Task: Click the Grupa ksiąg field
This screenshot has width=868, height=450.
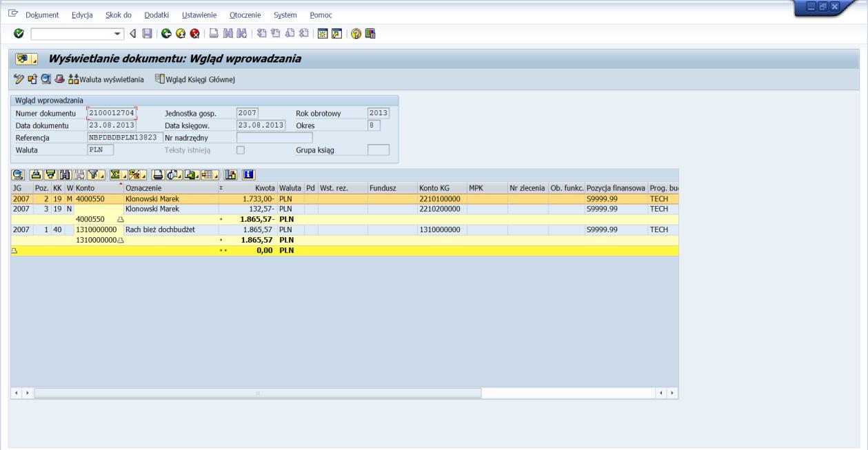Action: (x=379, y=150)
